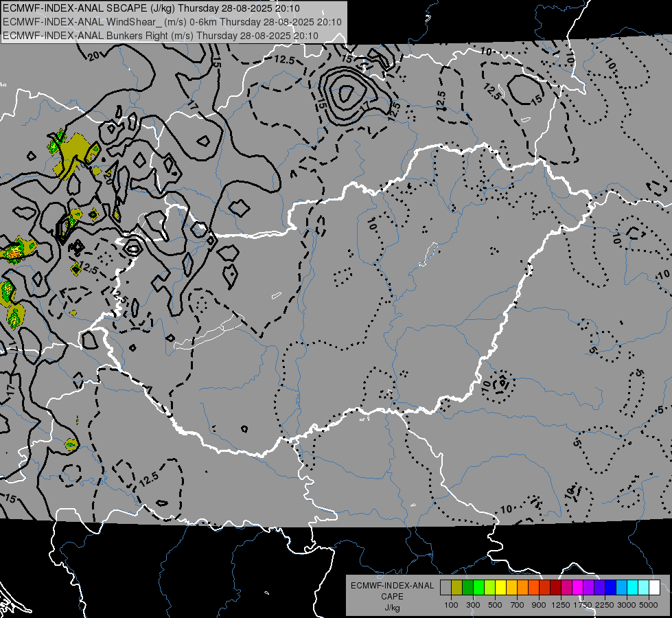Click the 1750 value on legend scale
This screenshot has width=672, height=618.
tap(583, 605)
